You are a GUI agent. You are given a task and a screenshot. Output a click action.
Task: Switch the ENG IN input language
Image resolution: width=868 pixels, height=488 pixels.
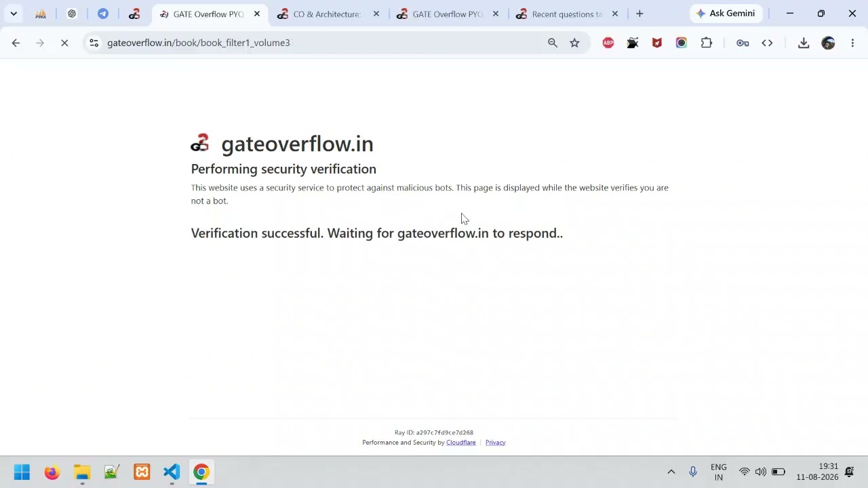point(719,472)
